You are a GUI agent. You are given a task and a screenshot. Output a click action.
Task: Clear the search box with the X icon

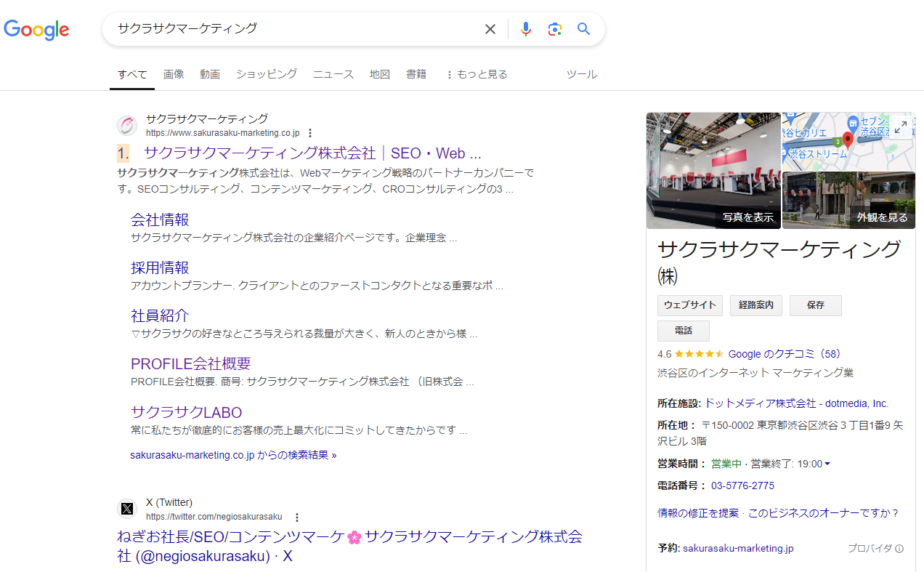pos(490,29)
